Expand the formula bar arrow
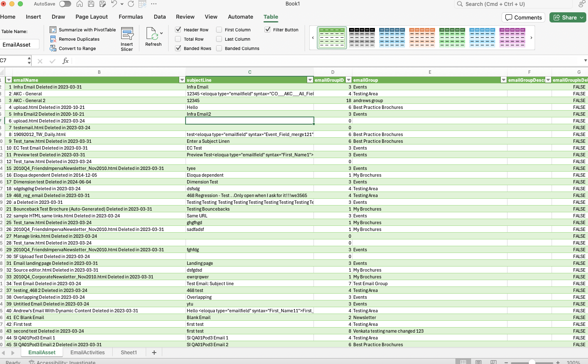 [585, 61]
